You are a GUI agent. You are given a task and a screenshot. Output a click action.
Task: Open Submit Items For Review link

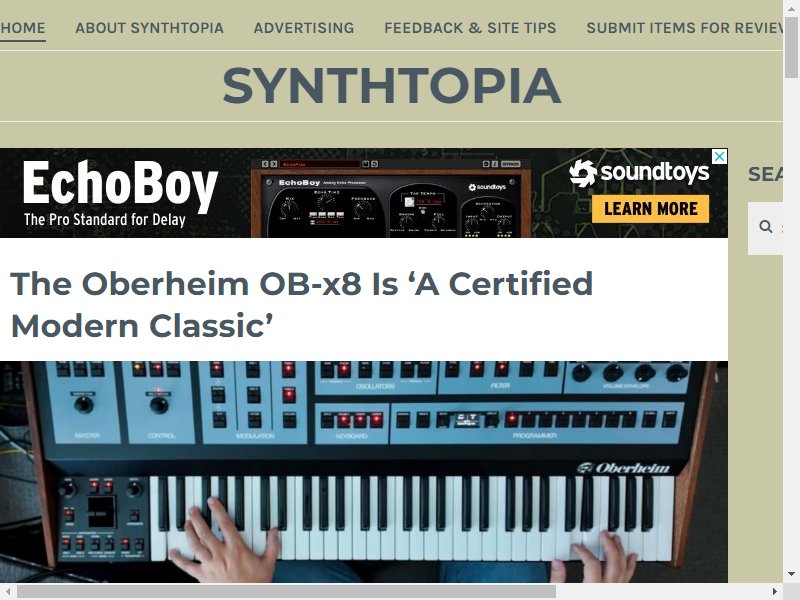point(684,28)
